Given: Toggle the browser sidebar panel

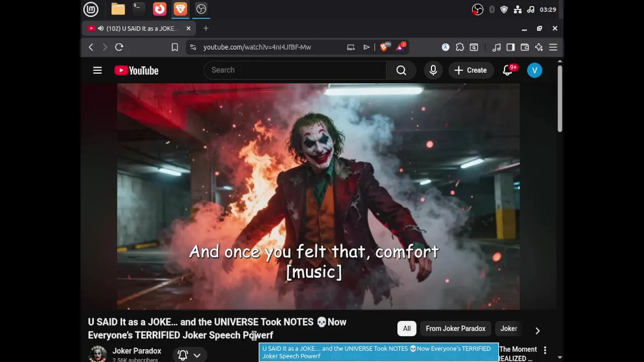Looking at the screenshot, I should [x=511, y=47].
